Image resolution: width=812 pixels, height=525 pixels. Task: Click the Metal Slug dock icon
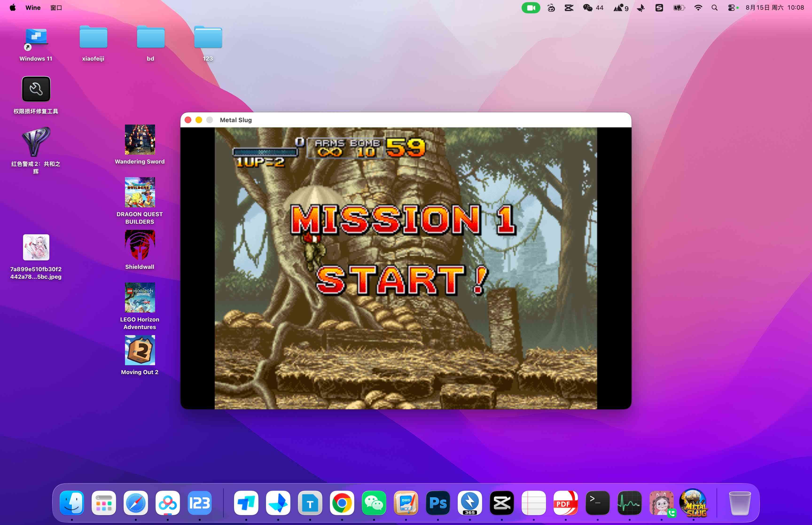[693, 503]
